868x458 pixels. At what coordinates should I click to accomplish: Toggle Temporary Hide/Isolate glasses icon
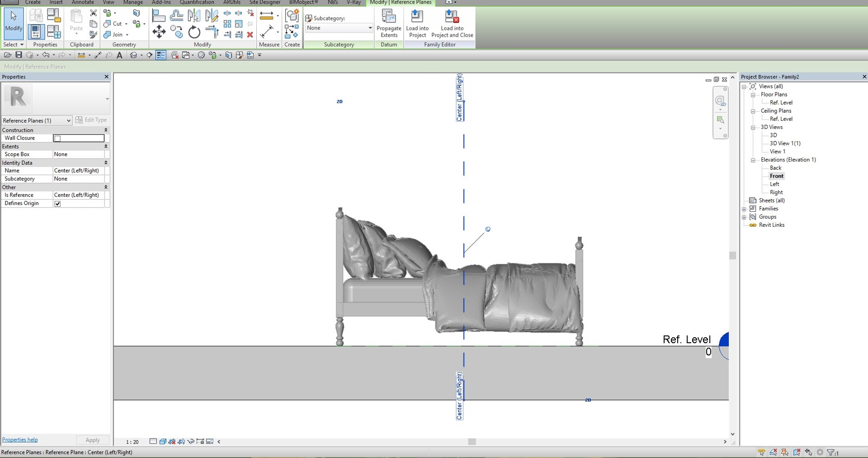tap(191, 441)
